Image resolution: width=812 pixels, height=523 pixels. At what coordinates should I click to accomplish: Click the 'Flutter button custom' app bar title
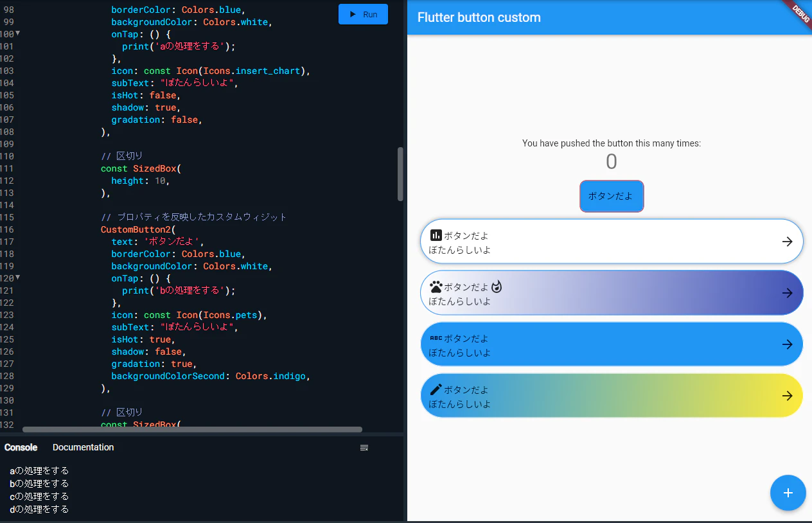479,17
